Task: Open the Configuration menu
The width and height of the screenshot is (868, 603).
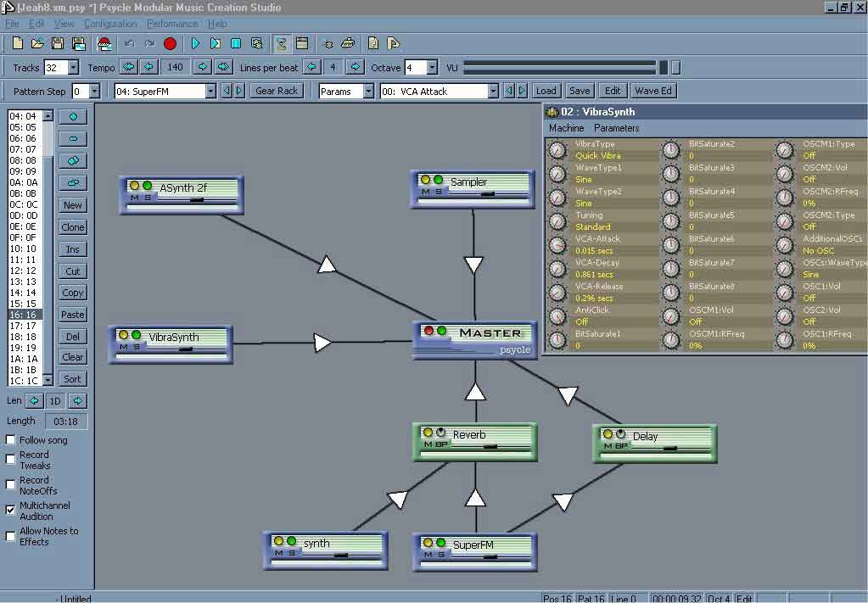Action: pos(110,24)
